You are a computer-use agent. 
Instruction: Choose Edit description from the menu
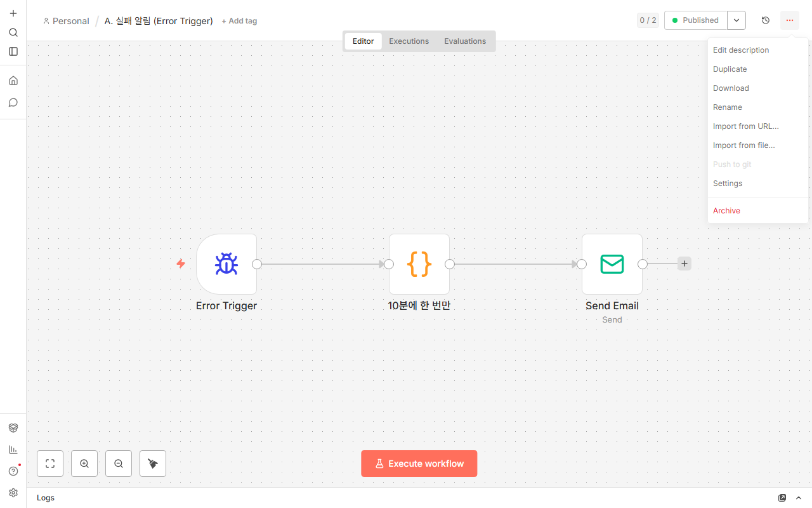click(758, 50)
